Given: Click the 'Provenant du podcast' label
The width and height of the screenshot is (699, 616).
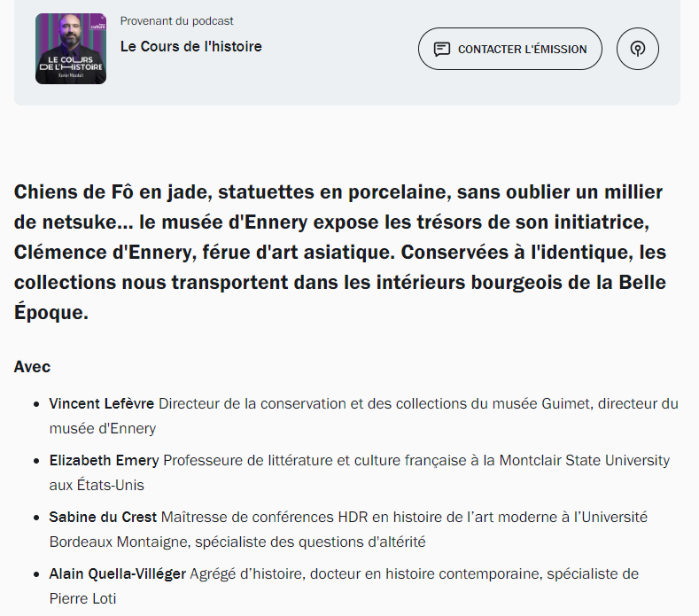Looking at the screenshot, I should (x=176, y=20).
